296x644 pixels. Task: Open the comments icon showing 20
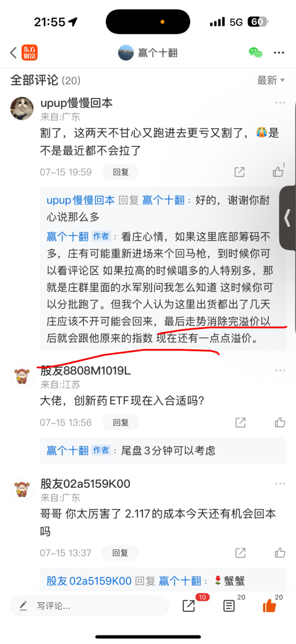(x=229, y=606)
